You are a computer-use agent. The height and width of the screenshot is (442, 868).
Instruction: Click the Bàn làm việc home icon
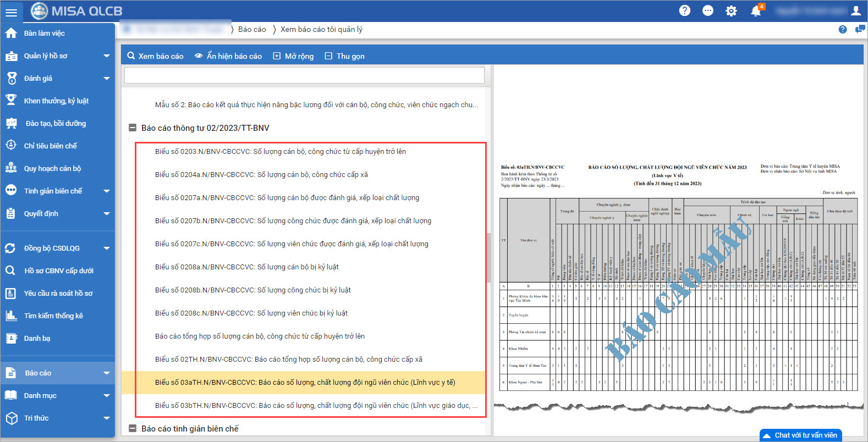click(11, 33)
